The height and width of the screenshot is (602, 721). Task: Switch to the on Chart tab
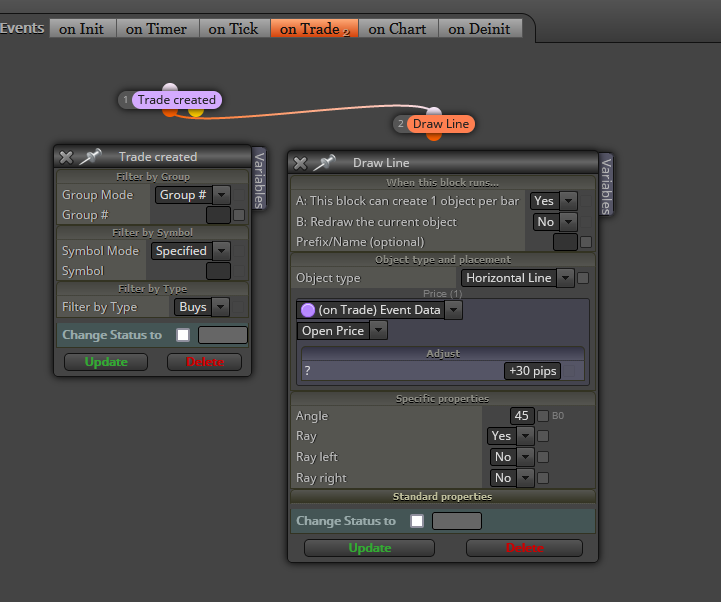point(398,29)
